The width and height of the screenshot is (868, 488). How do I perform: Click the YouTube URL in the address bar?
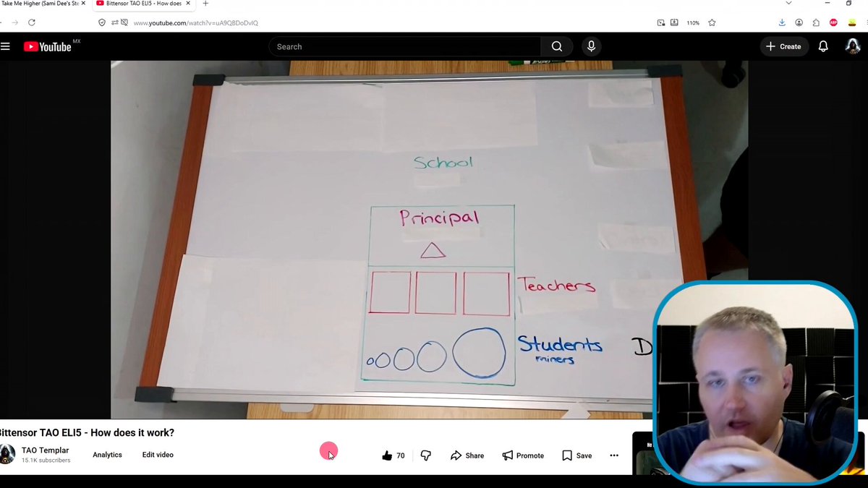(x=196, y=22)
